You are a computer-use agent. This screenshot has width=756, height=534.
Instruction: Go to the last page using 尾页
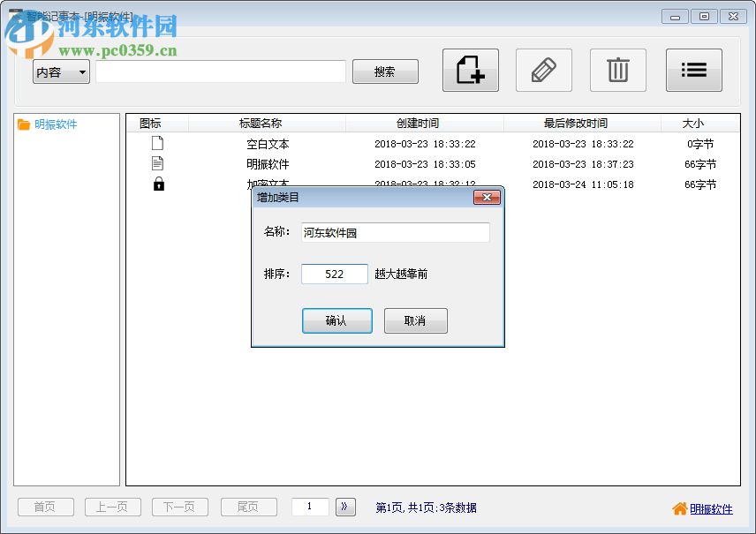click(x=248, y=507)
